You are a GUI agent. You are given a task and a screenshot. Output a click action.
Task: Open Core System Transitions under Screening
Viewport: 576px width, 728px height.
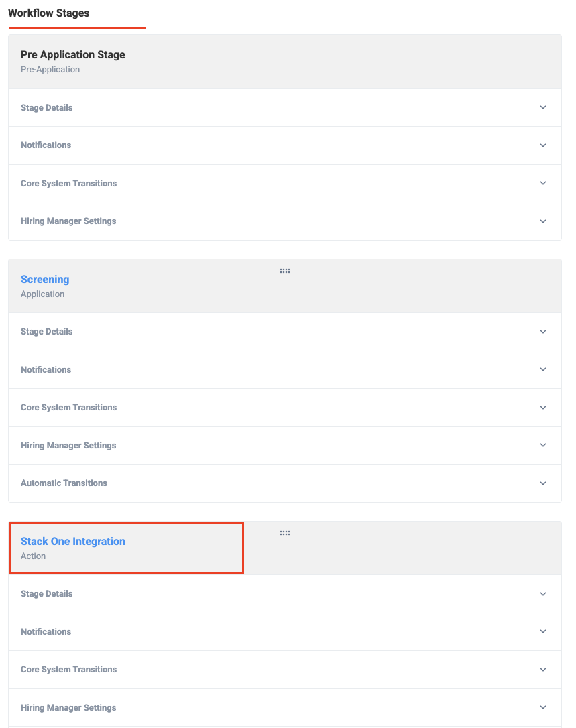click(285, 408)
